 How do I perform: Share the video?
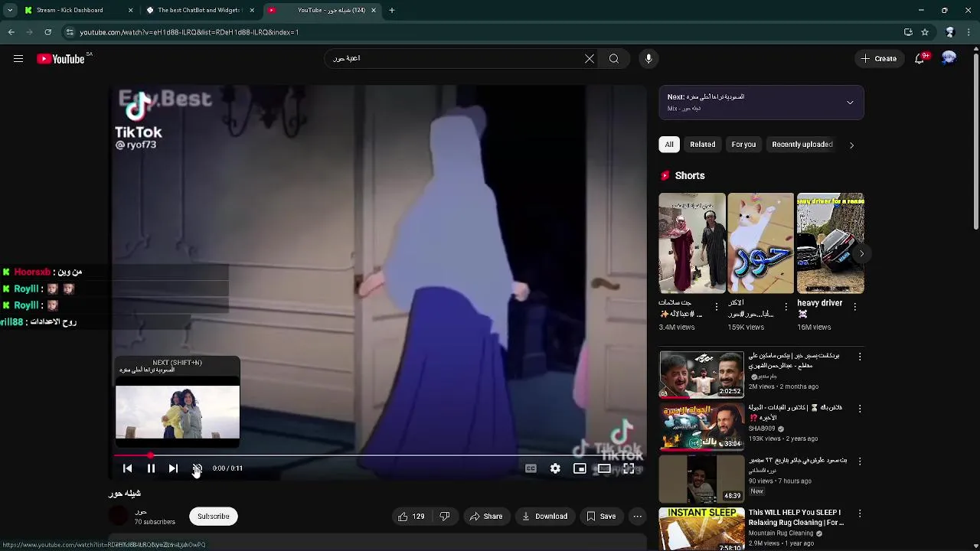(486, 517)
